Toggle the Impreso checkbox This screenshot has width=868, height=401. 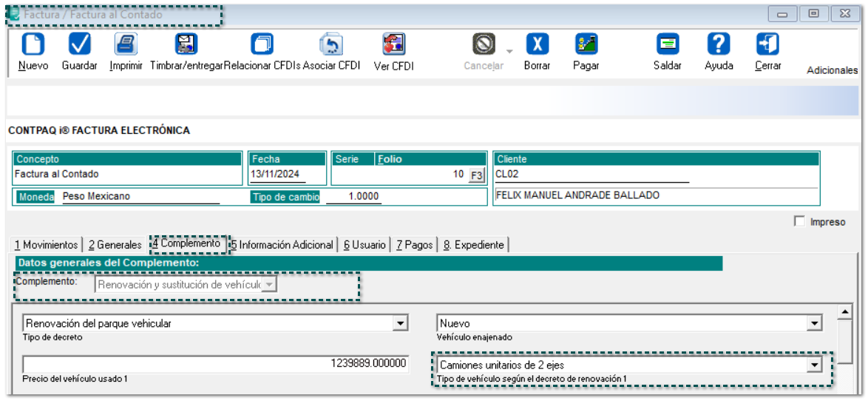[799, 221]
